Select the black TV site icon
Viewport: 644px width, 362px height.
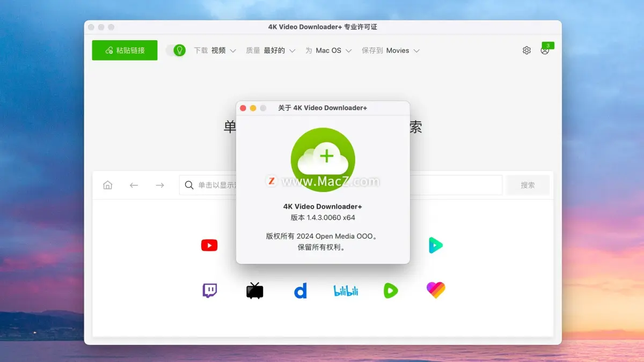point(254,290)
